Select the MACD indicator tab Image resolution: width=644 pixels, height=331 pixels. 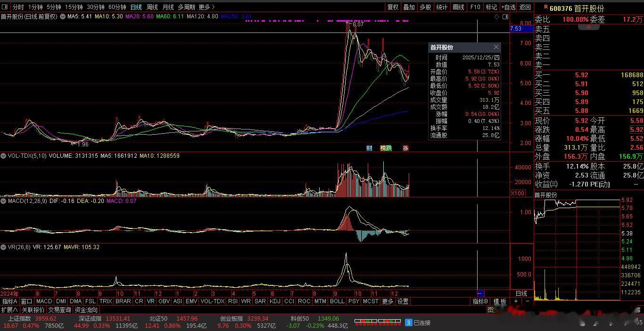click(x=44, y=301)
